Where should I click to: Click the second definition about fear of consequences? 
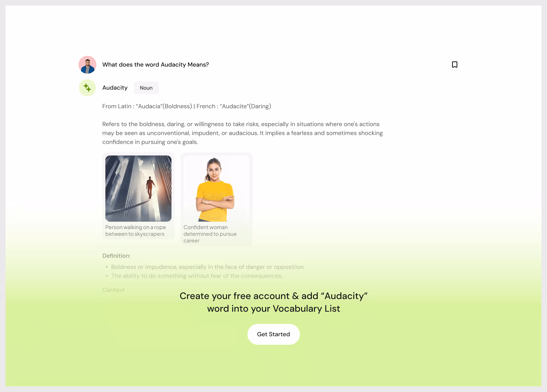(x=197, y=276)
